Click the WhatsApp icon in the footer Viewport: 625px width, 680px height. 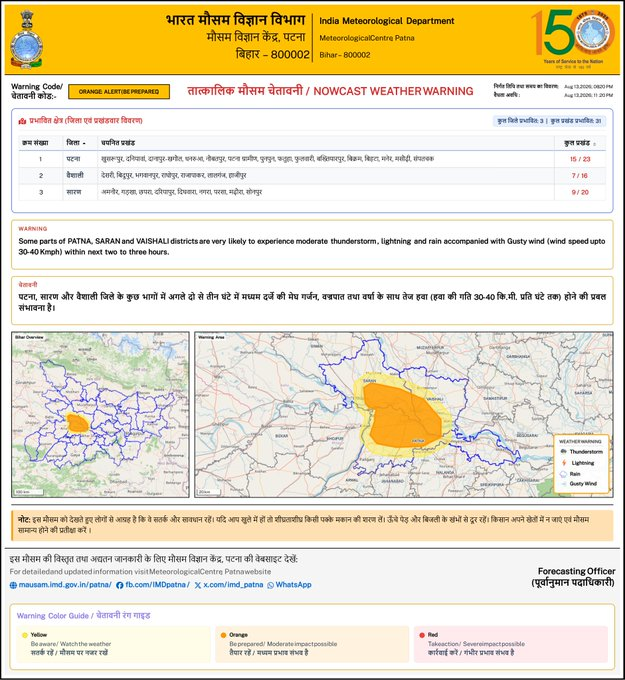271,585
